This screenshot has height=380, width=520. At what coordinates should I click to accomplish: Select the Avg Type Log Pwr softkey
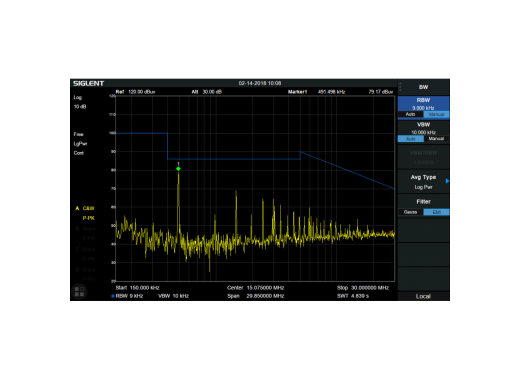[423, 182]
